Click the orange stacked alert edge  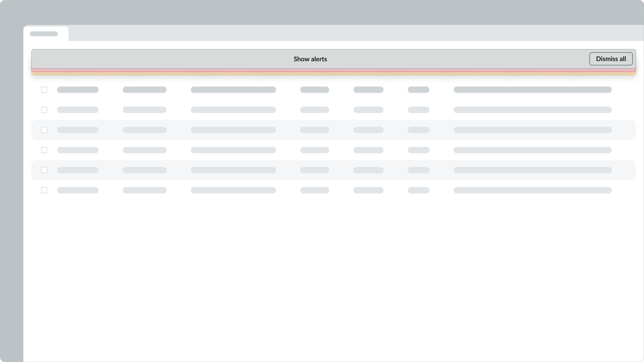(334, 73)
